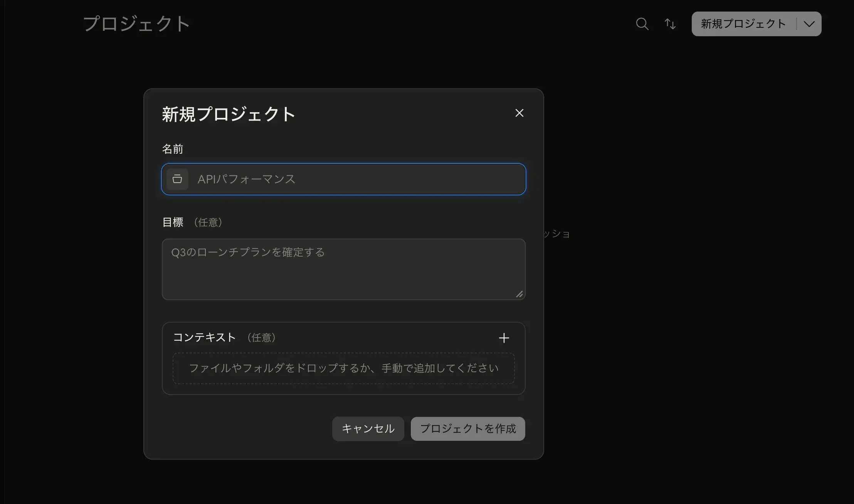854x504 pixels.
Task: Click the resize handle of 目標 textarea
Action: [x=519, y=294]
